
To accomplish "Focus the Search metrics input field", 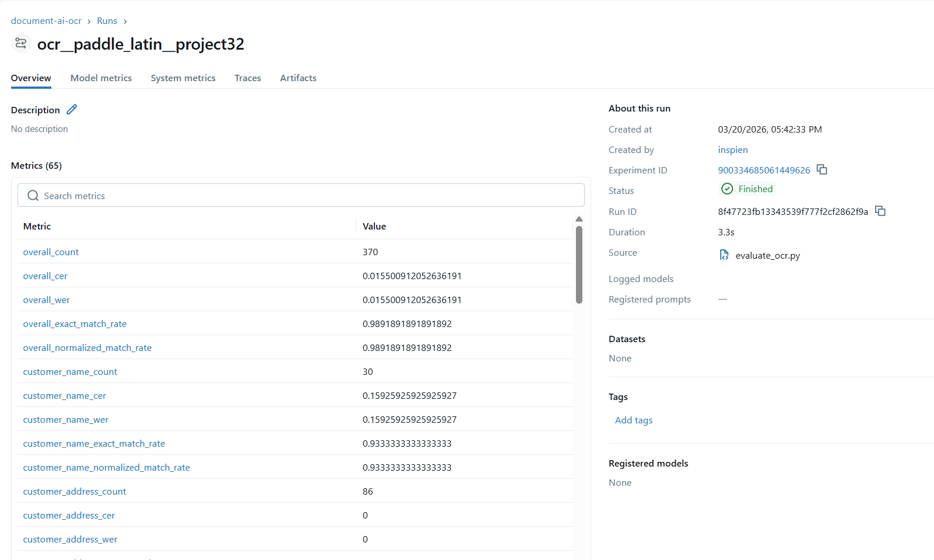I will (x=310, y=196).
